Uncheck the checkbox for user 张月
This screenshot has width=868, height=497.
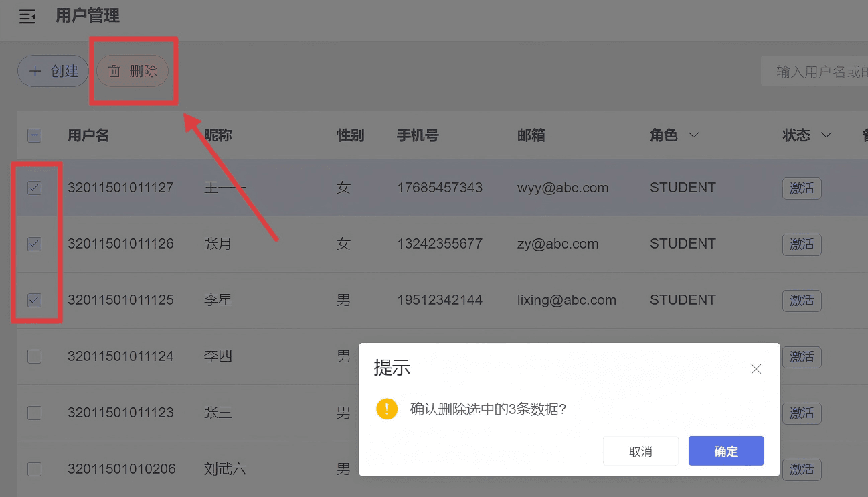click(34, 244)
